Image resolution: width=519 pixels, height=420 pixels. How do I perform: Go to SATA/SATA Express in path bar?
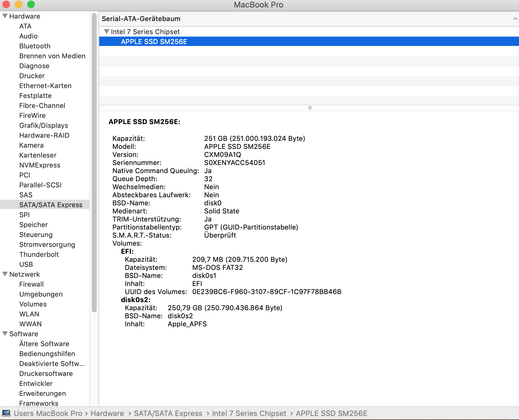point(168,413)
